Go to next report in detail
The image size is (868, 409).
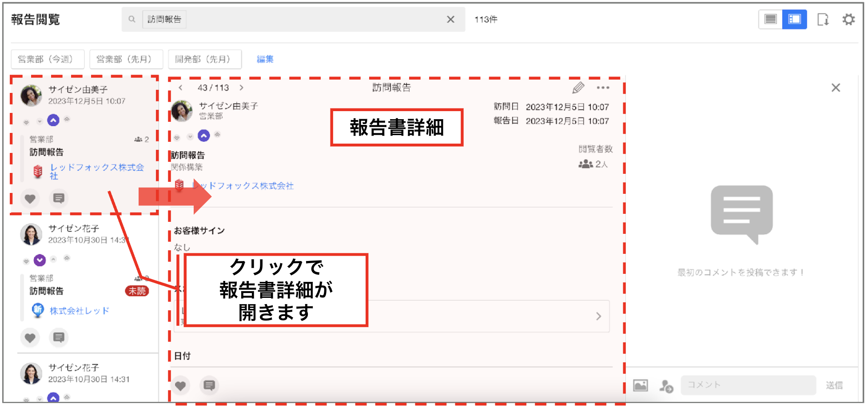pyautogui.click(x=241, y=88)
